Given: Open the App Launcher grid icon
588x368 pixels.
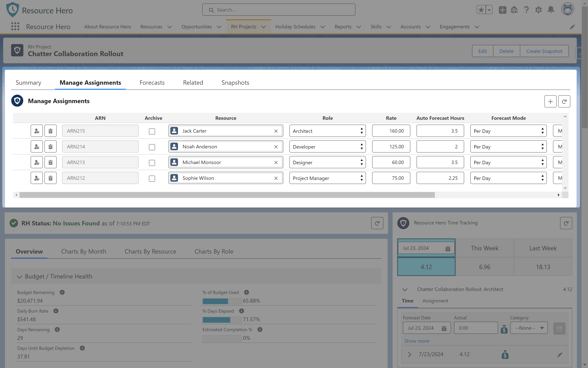Looking at the screenshot, I should coord(15,26).
